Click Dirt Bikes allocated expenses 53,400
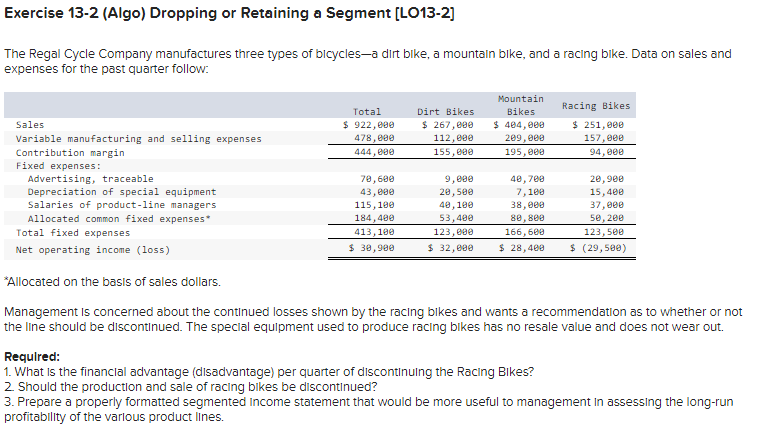Viewport: 769px width, 437px height. coord(456,218)
